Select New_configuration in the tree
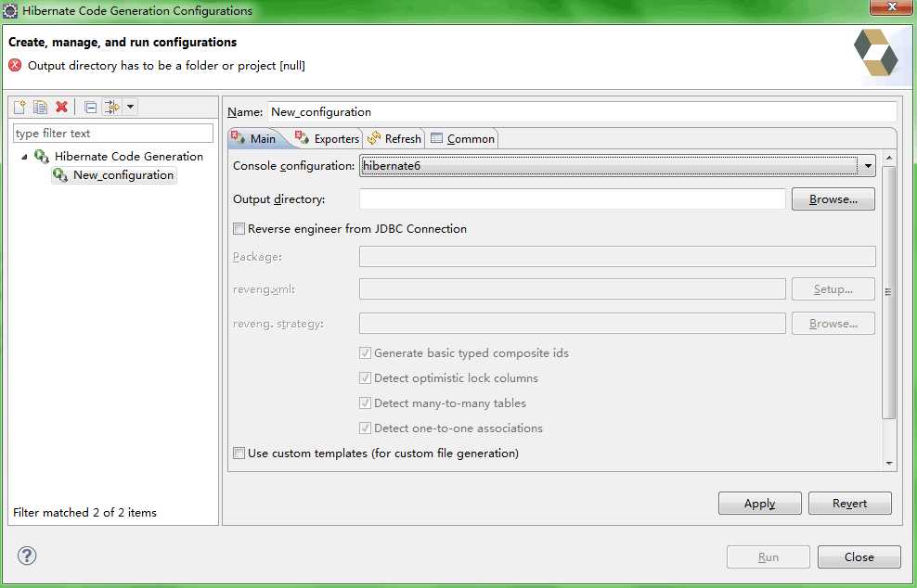917x588 pixels. [x=123, y=175]
